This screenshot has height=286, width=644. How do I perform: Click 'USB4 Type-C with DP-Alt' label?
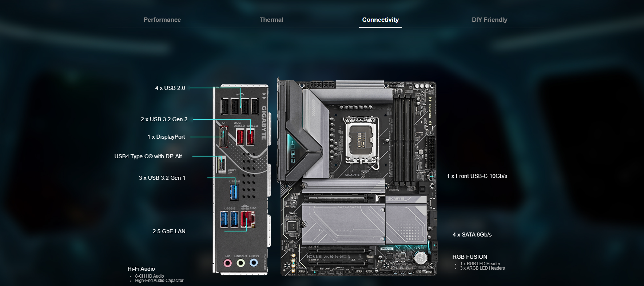(148, 156)
